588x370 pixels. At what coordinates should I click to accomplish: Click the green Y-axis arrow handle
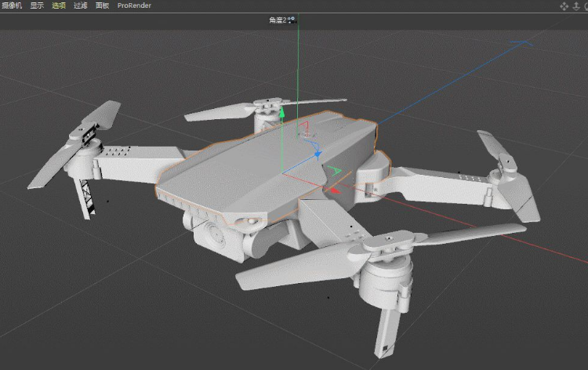click(x=282, y=112)
